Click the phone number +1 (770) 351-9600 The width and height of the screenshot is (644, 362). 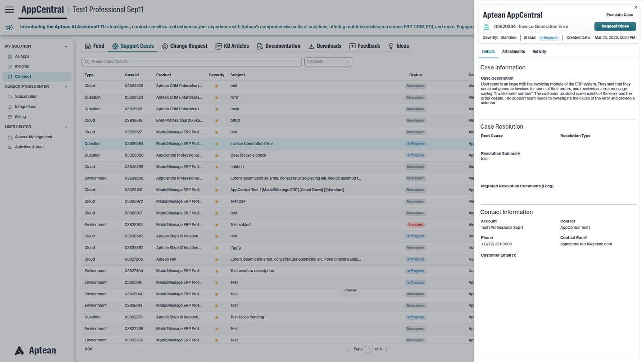click(496, 244)
